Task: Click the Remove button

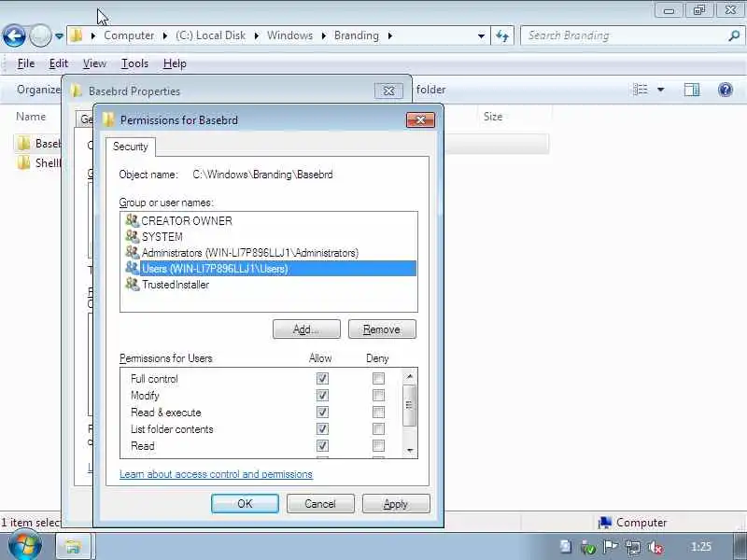Action: pyautogui.click(x=382, y=329)
